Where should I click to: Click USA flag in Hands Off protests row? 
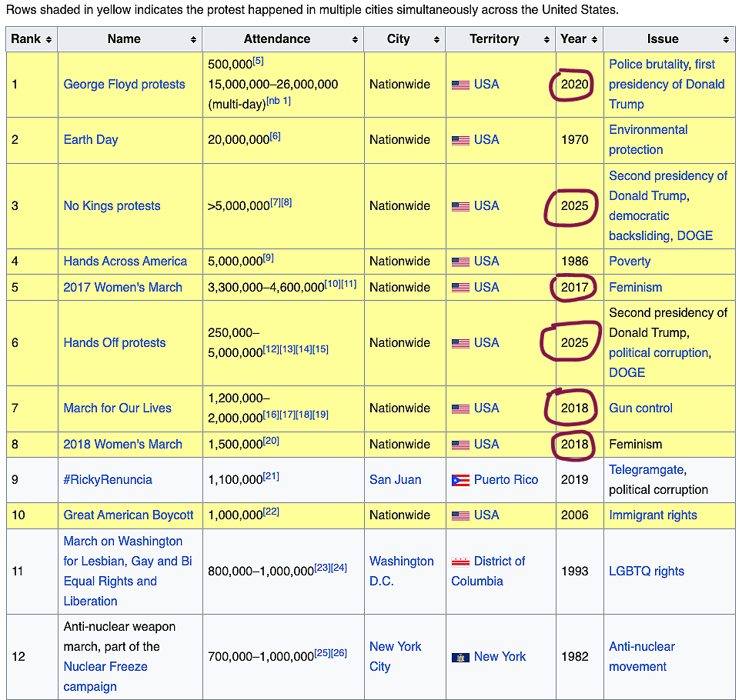coord(460,343)
